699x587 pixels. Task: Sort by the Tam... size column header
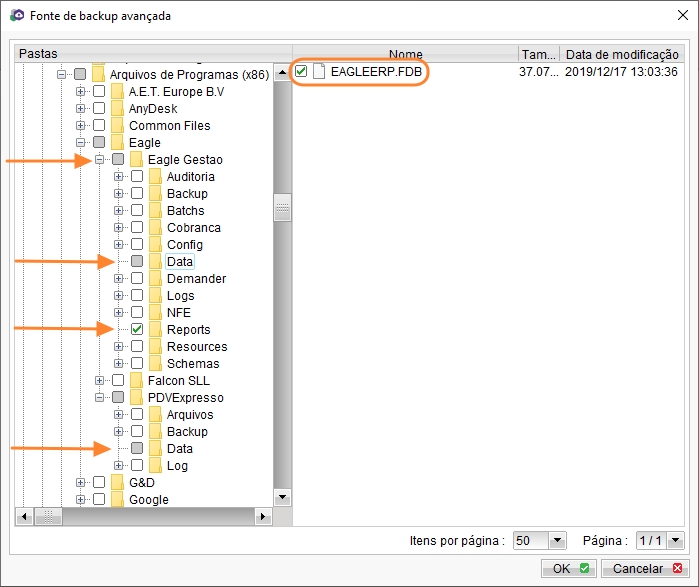point(539,54)
